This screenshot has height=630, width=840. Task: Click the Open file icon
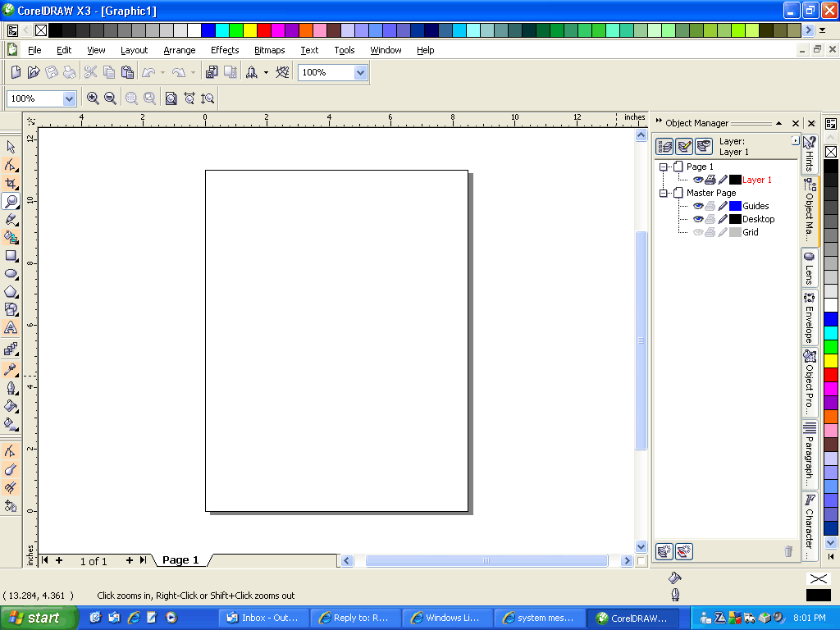coord(33,72)
